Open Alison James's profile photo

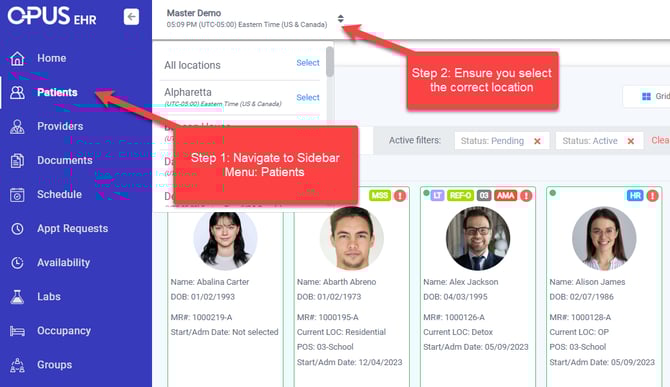[x=604, y=239]
